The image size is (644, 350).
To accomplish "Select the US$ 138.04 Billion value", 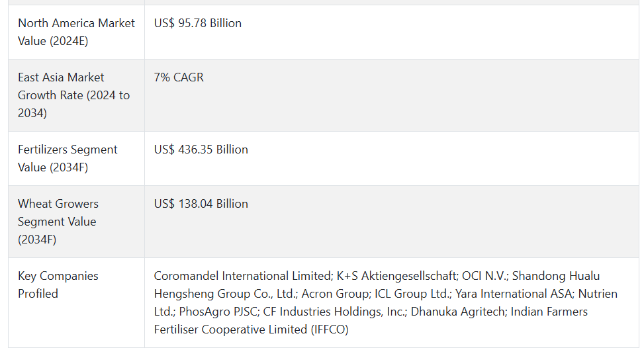I will point(201,204).
